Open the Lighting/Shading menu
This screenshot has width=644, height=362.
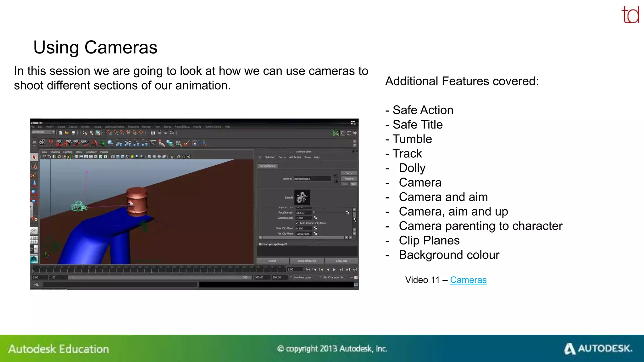(x=114, y=127)
